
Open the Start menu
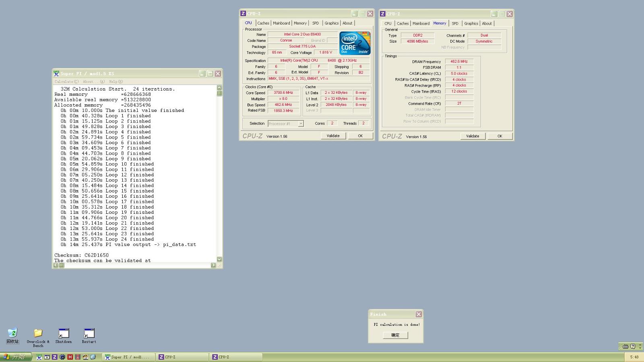[x=16, y=357]
